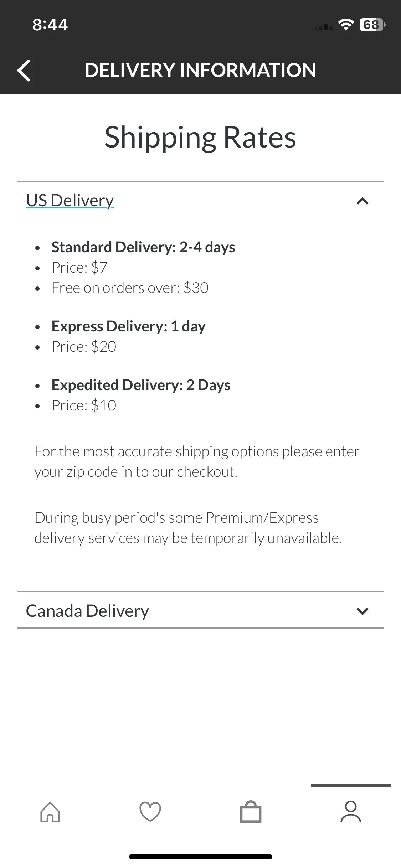Tap the cellular signal bars
401x868 pixels.
[324, 27]
